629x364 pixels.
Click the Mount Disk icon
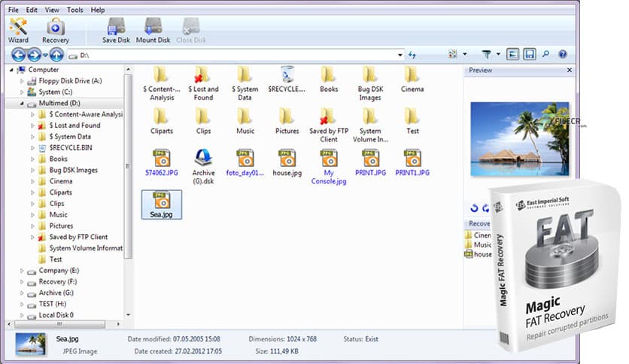click(153, 30)
